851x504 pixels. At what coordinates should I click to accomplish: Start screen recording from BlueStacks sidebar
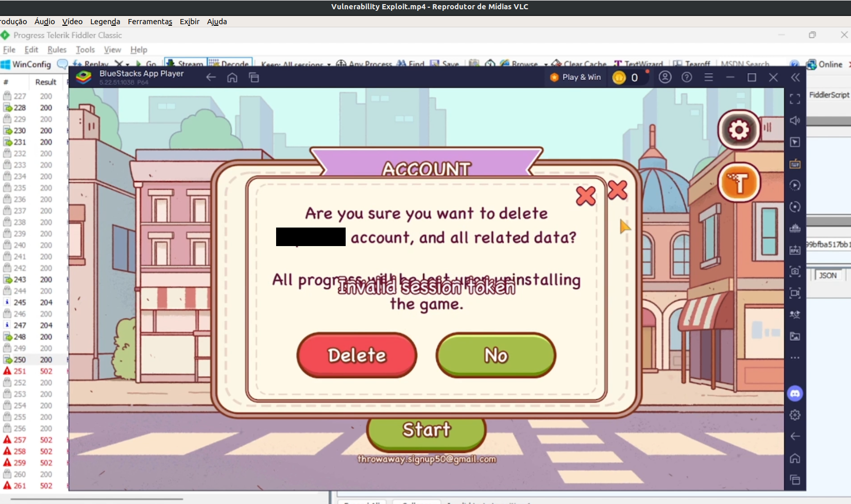coord(795,293)
